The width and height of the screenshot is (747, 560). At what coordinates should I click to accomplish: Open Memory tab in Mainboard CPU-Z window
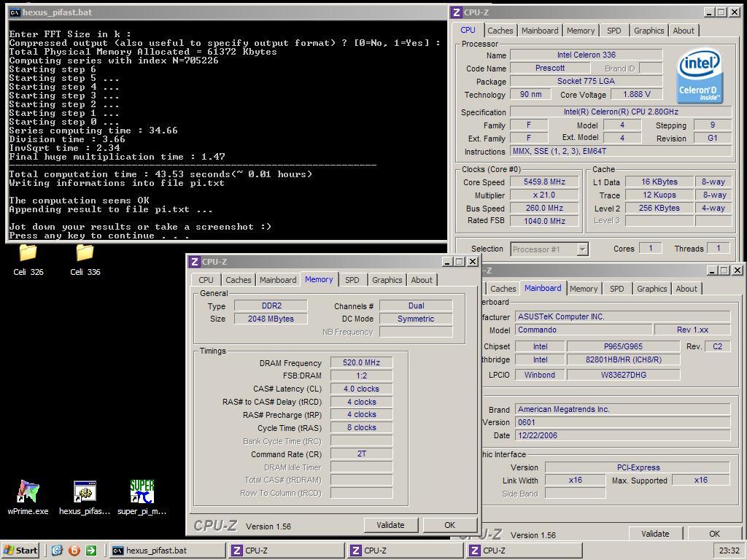[x=583, y=289]
